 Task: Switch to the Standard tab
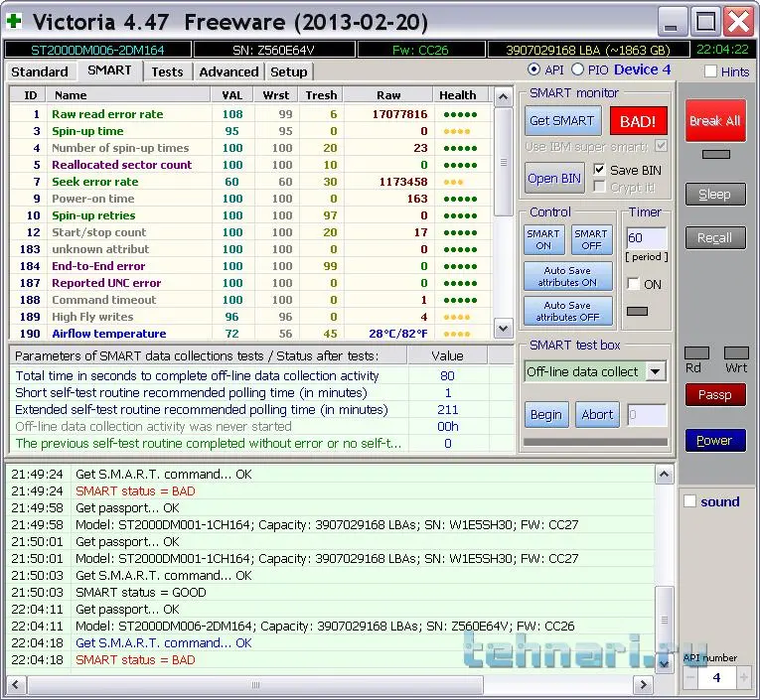[40, 71]
